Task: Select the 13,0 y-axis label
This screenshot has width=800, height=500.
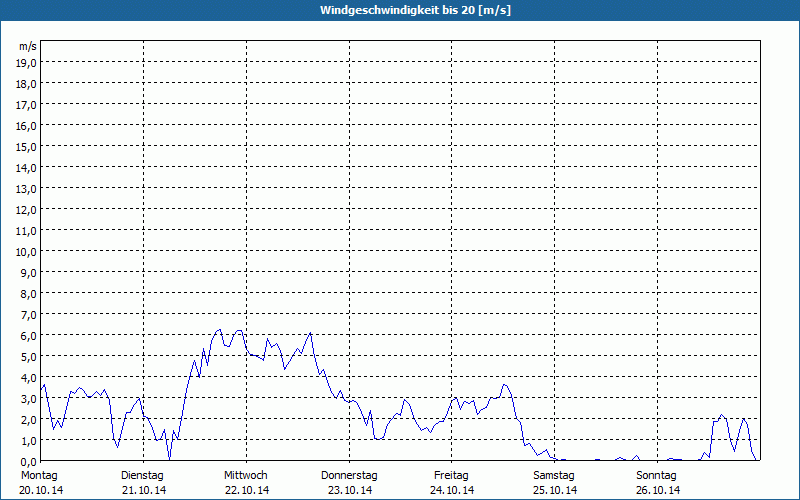Action: (27, 189)
